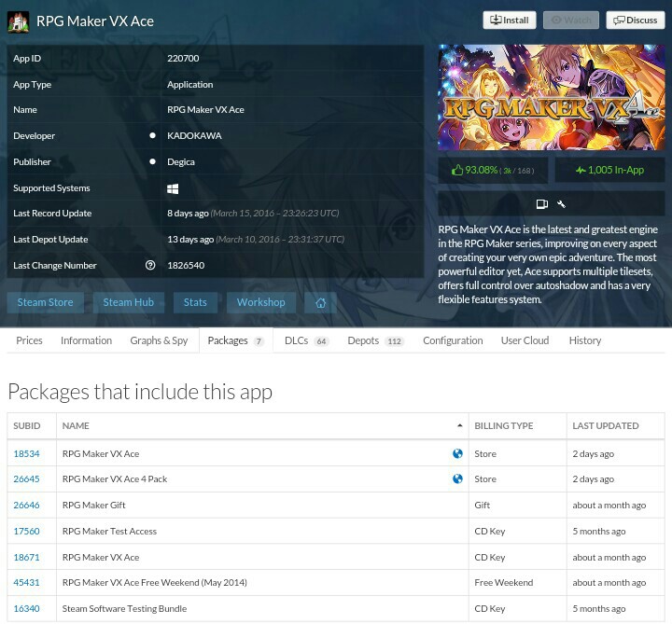This screenshot has width=672, height=624.
Task: Open package SubID 18534
Action: [26, 453]
